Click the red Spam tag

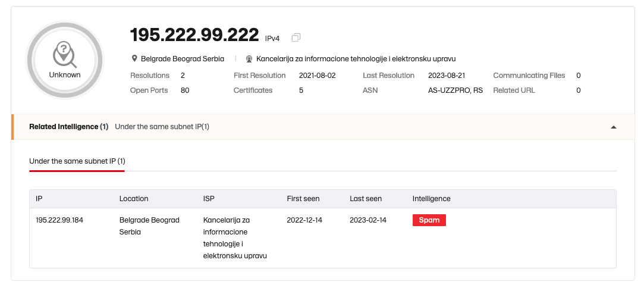click(429, 220)
